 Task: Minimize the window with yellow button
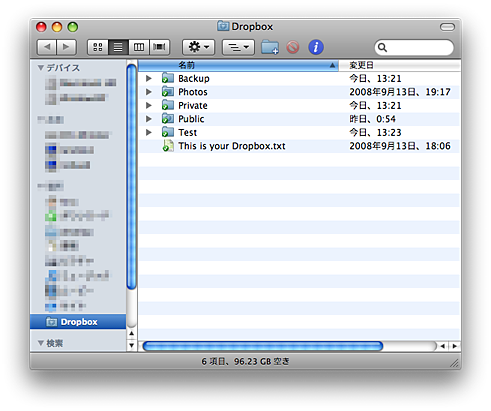pyautogui.click(x=57, y=27)
